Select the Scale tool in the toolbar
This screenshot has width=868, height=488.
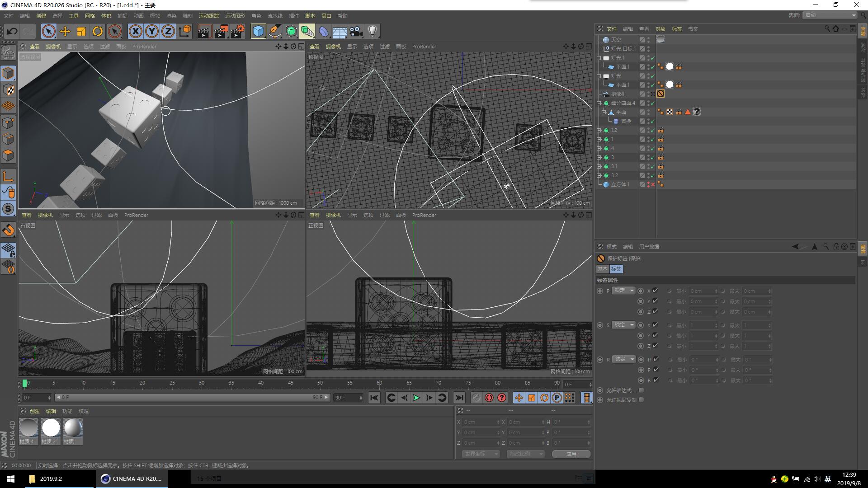tap(81, 31)
